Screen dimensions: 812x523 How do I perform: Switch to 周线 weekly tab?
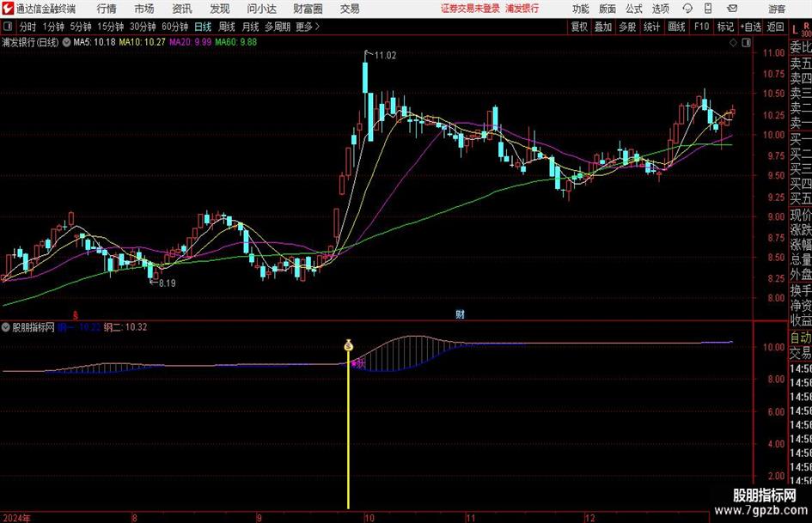coord(226,27)
